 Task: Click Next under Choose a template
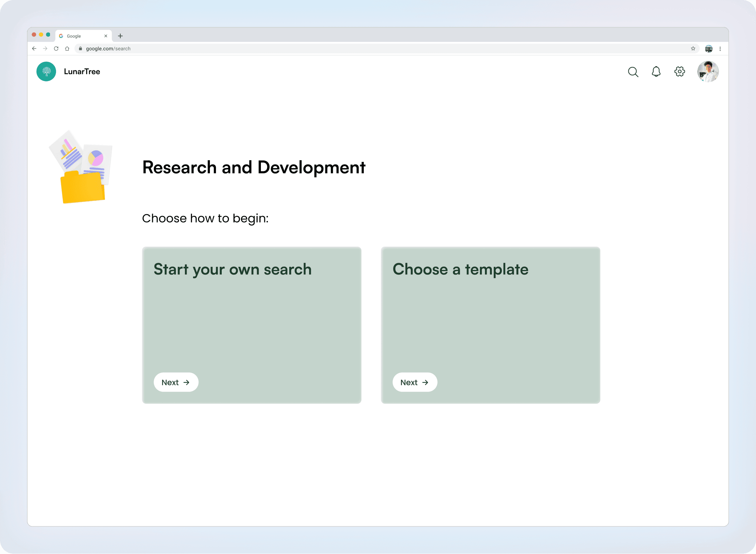(414, 382)
